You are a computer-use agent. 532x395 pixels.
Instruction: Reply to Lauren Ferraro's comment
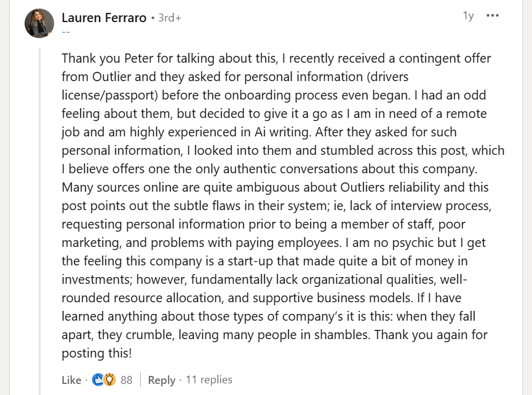(x=162, y=380)
